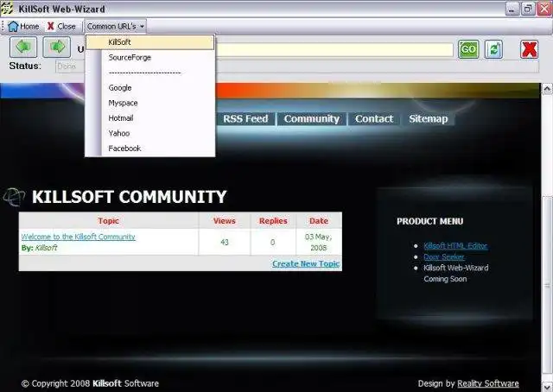Click the PRODUCT MENU heading
The height and width of the screenshot is (392, 553).
click(430, 221)
